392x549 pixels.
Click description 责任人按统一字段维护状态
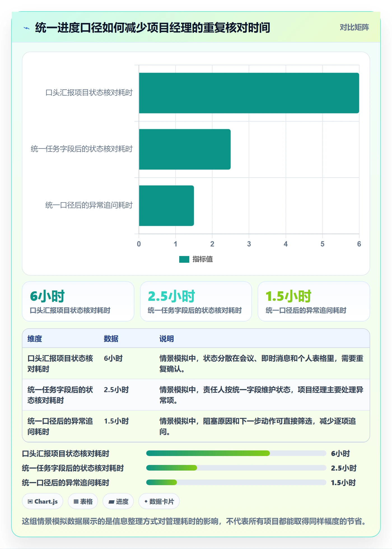tap(247, 390)
